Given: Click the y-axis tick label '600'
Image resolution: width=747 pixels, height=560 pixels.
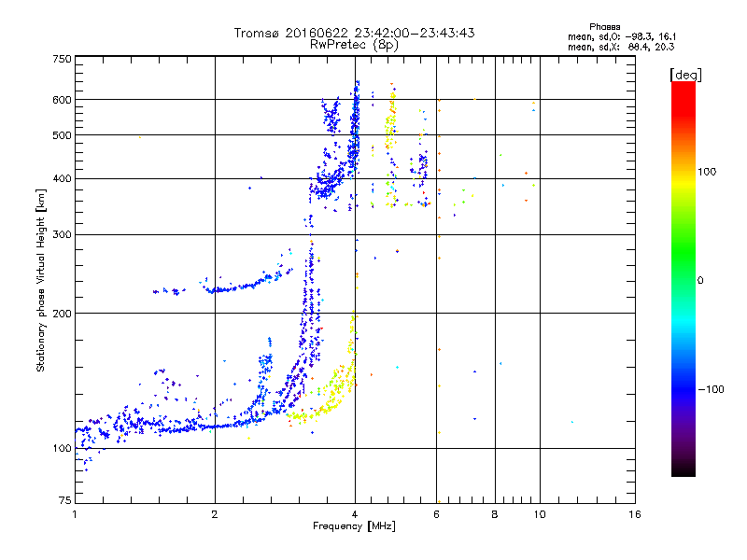Looking at the screenshot, I should tap(62, 100).
